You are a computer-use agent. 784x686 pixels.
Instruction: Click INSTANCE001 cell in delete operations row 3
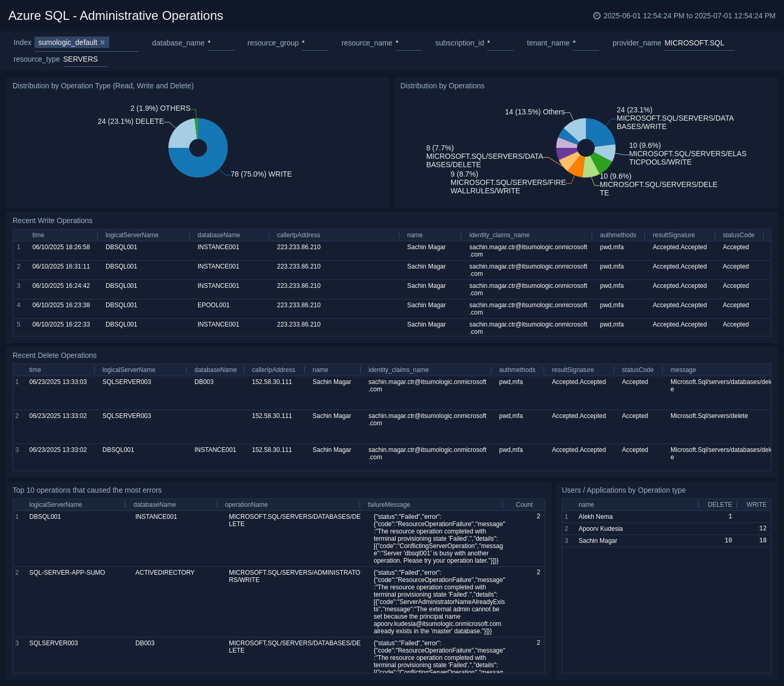[215, 450]
